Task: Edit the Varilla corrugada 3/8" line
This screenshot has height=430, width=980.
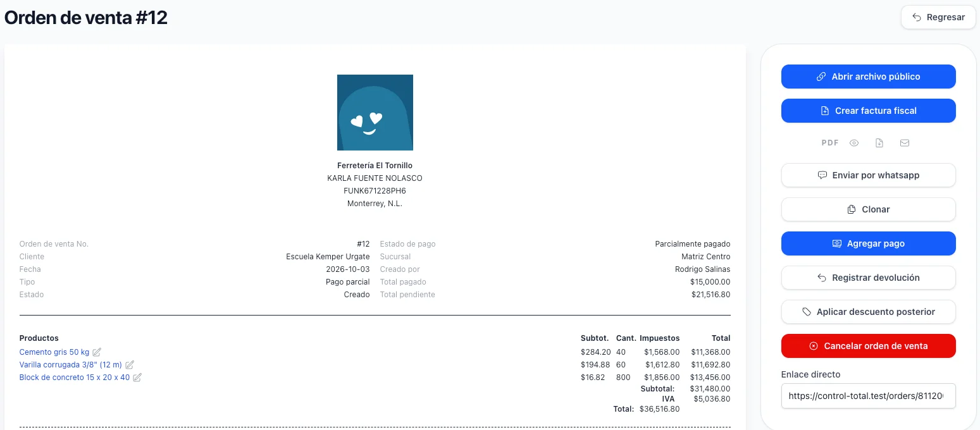Action: pos(130,365)
